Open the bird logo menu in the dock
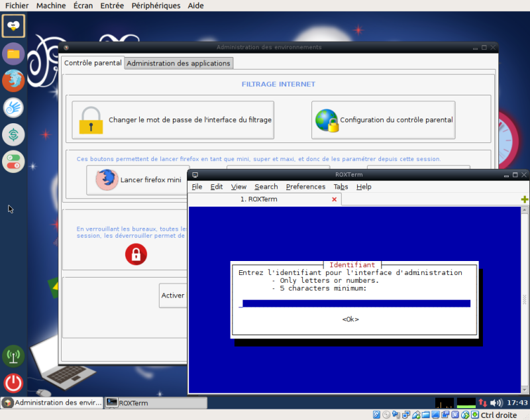The height and width of the screenshot is (420, 530). 13,26
